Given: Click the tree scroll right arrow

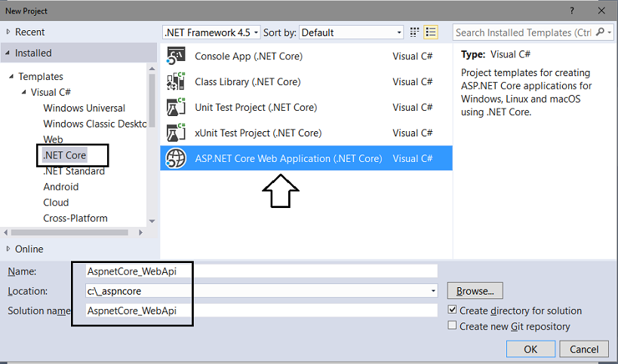Looking at the screenshot, I should [140, 233].
